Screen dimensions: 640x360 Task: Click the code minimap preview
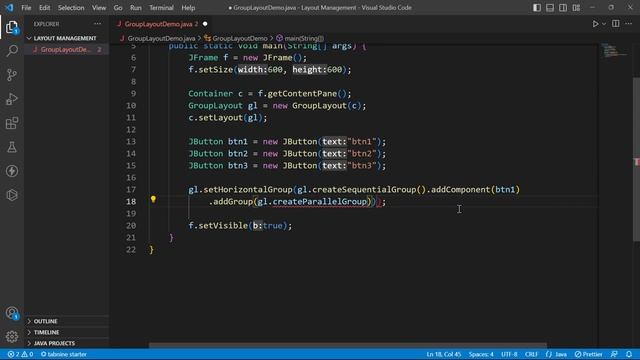coord(615,51)
